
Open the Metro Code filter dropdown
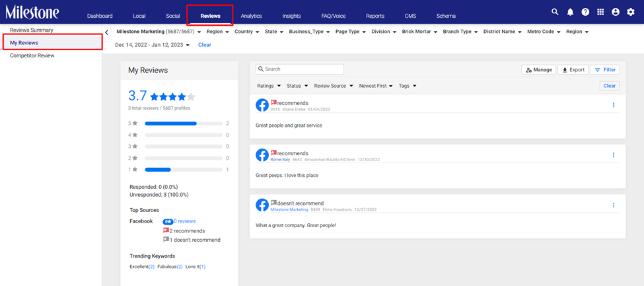tap(544, 32)
